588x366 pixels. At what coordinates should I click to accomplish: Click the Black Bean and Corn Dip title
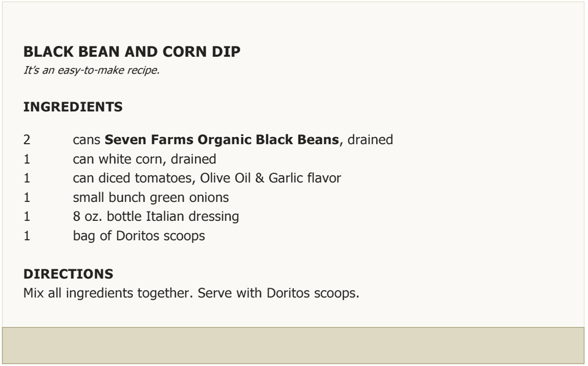(132, 51)
